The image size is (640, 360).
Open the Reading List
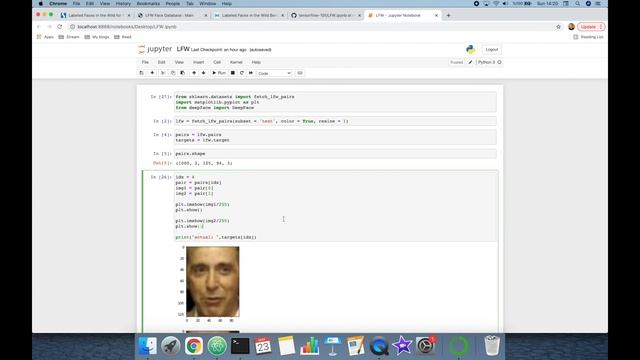click(x=588, y=37)
